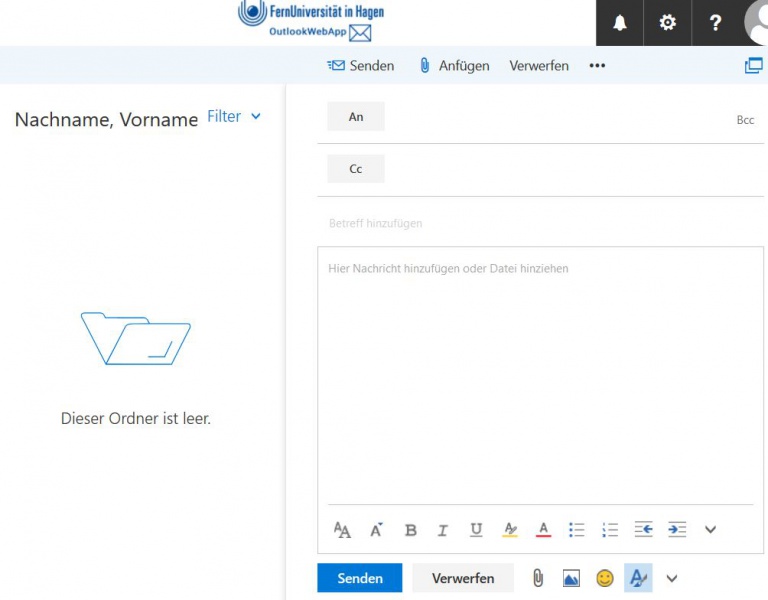Click the FernUniversität in Hagen logo
The height and width of the screenshot is (600, 768).
pyautogui.click(x=311, y=13)
